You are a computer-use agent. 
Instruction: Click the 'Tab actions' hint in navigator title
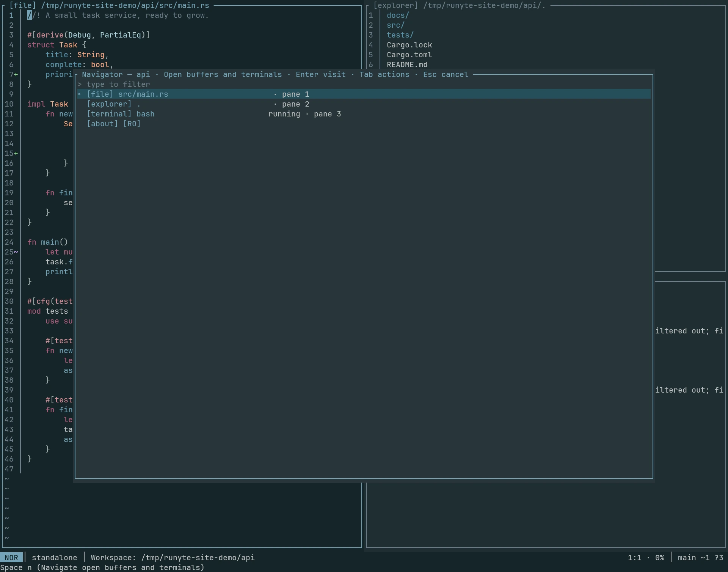(384, 74)
